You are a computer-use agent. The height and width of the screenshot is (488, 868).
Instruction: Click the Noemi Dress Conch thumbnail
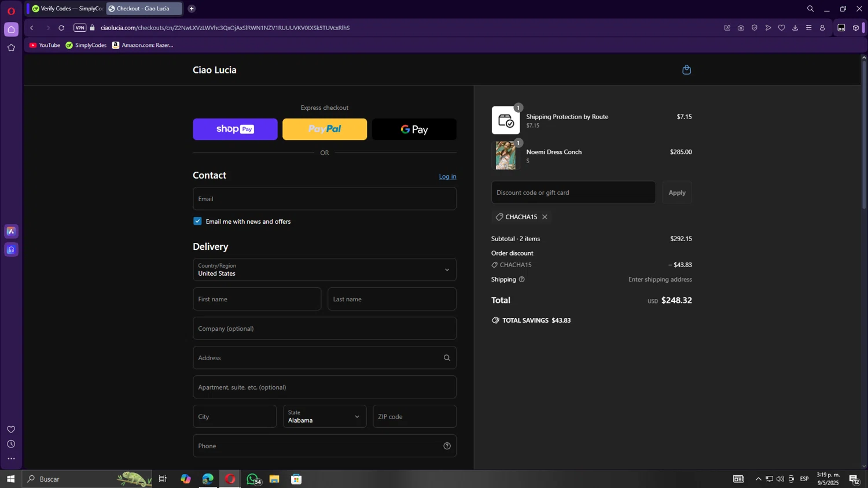tap(506, 156)
